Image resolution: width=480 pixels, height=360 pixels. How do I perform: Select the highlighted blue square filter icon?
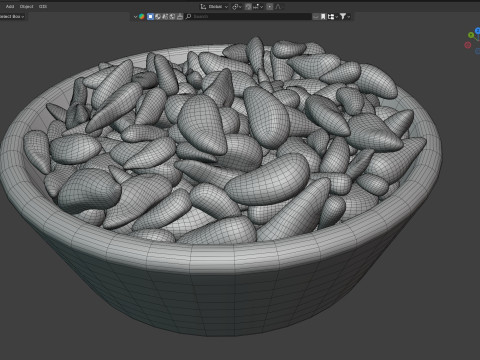coord(150,16)
